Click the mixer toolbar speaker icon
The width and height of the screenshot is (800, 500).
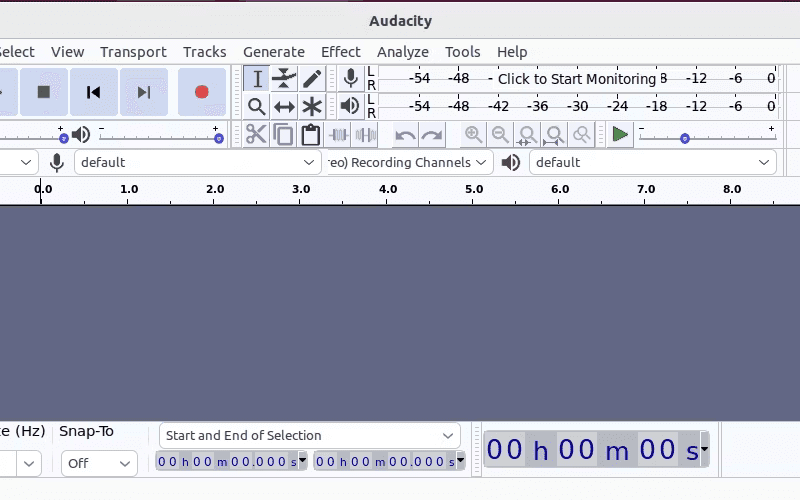81,135
